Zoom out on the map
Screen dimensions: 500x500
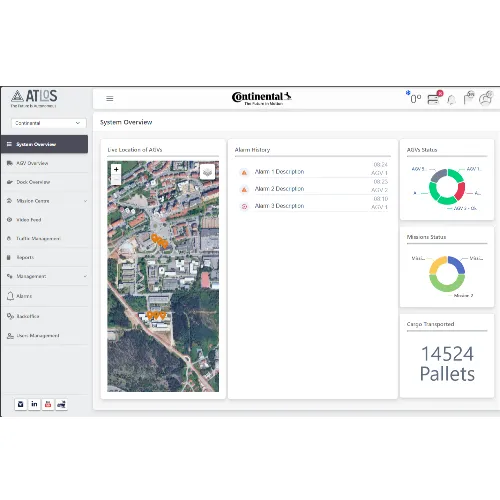(116, 179)
